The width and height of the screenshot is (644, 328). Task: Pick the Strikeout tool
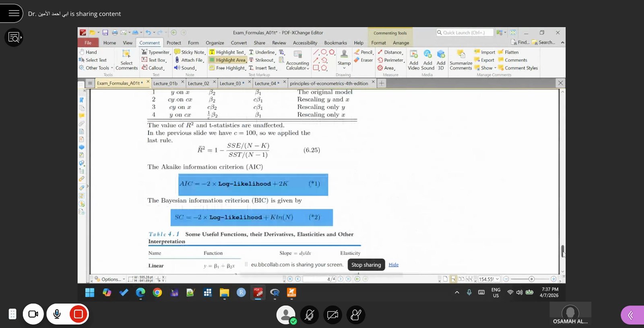pos(262,60)
